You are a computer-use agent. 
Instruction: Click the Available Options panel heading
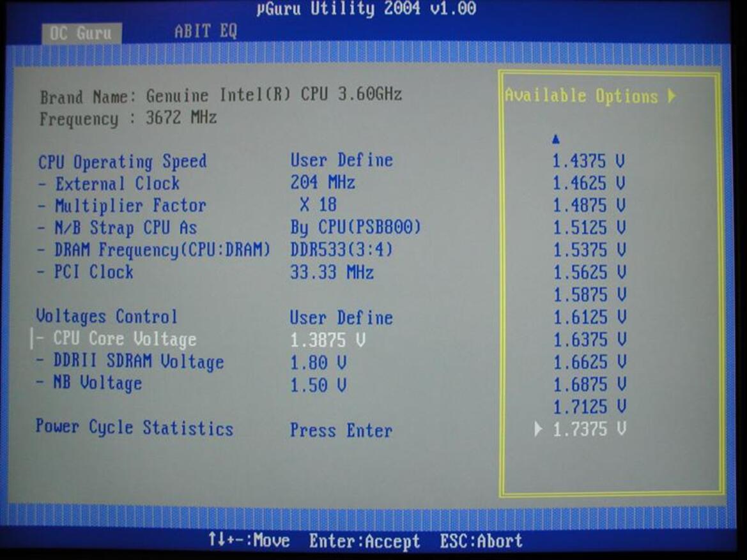[581, 96]
